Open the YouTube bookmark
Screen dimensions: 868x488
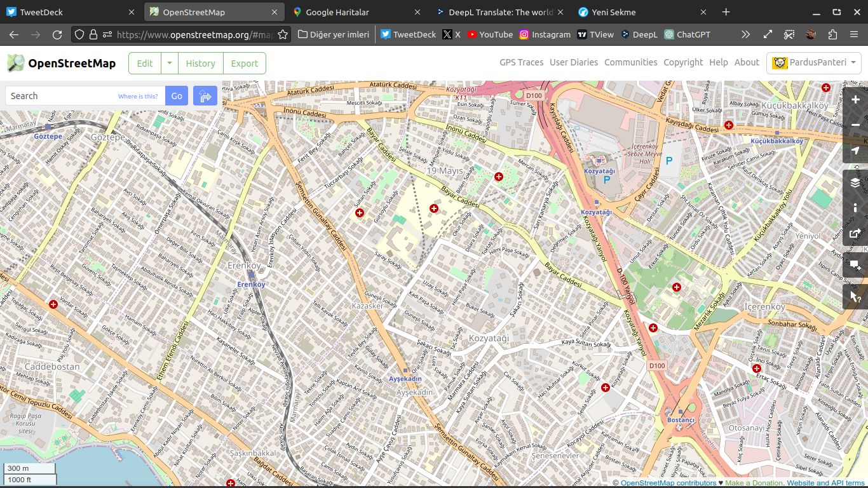pos(490,34)
